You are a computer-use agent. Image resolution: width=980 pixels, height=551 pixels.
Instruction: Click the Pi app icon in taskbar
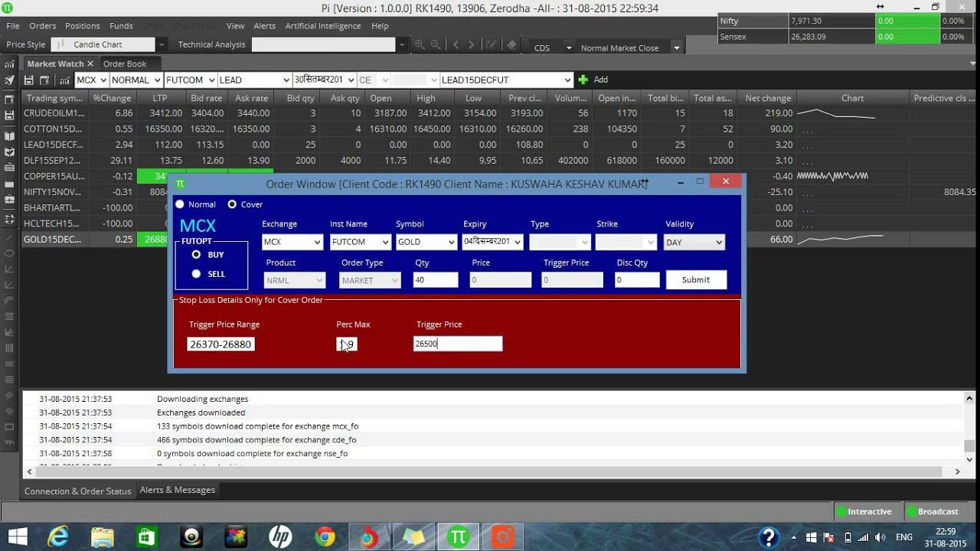click(459, 537)
